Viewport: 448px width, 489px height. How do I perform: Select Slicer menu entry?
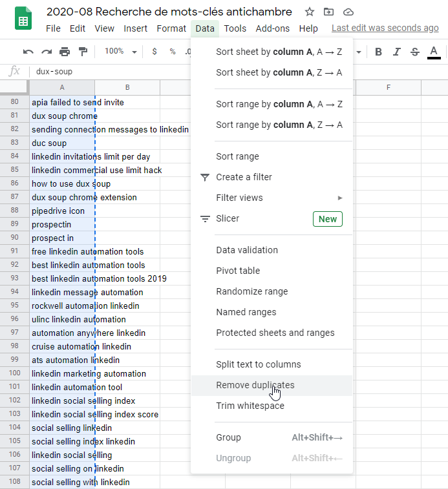tap(272, 218)
